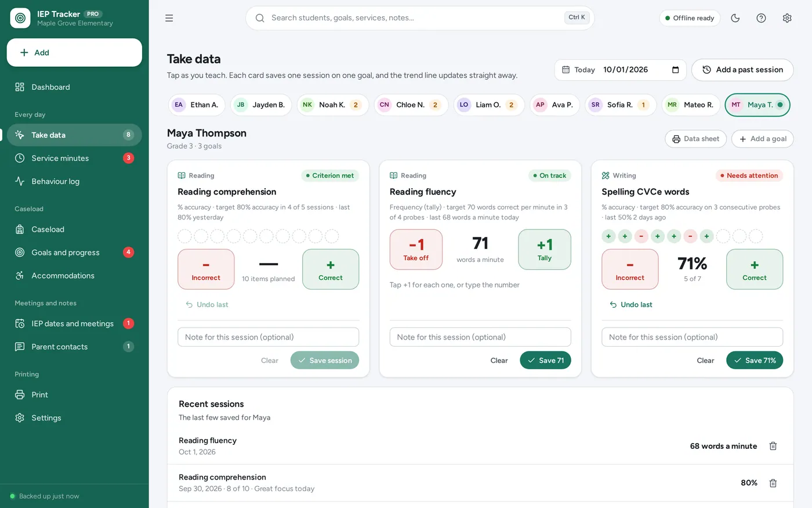Take off one from Reading fluency tally

pyautogui.click(x=416, y=250)
